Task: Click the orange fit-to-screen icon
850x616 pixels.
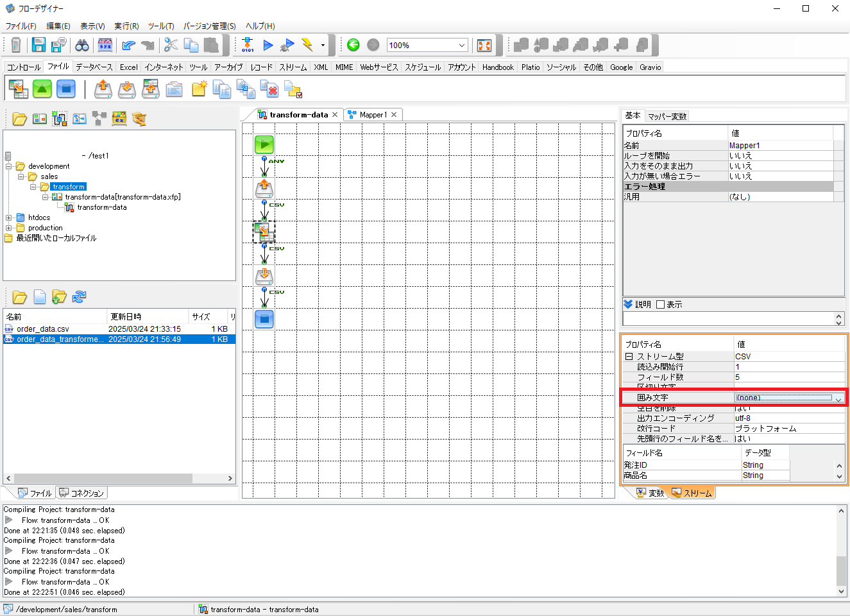Action: coord(484,45)
